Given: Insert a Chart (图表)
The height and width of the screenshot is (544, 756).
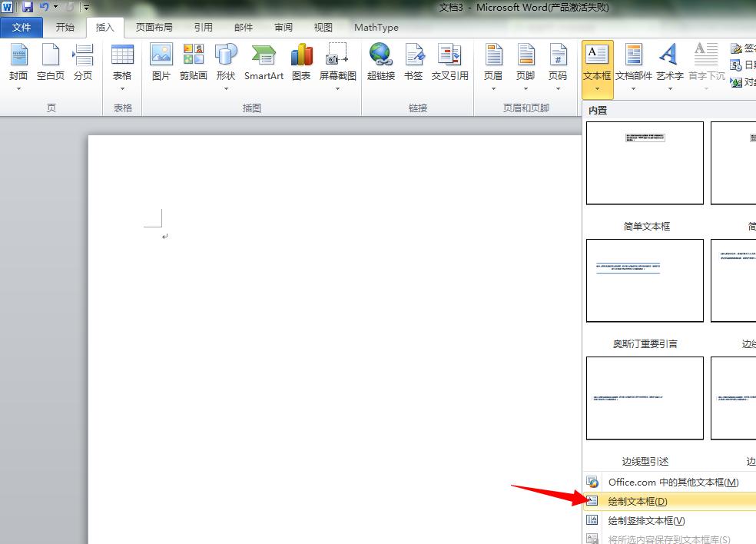Looking at the screenshot, I should 301,54.
